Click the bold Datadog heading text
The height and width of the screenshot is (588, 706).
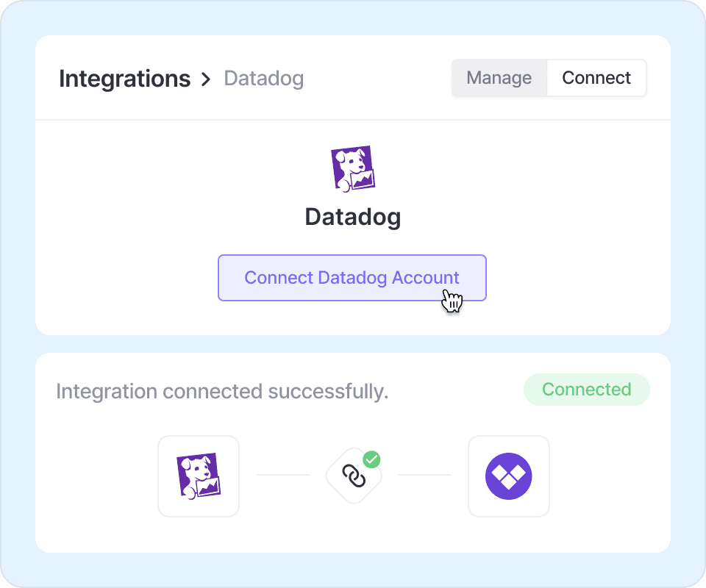pyautogui.click(x=353, y=217)
